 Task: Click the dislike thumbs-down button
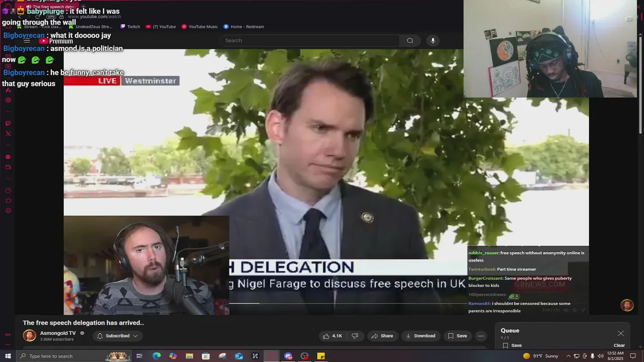pos(355,336)
